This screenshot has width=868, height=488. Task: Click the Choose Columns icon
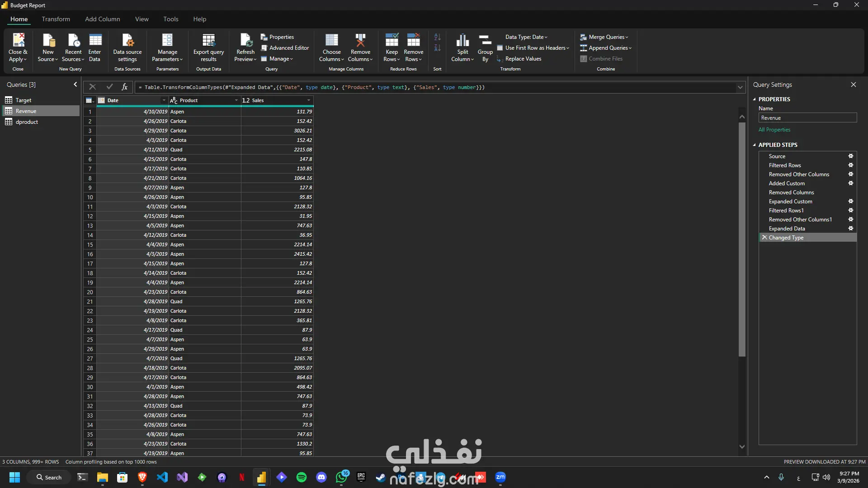click(x=331, y=41)
